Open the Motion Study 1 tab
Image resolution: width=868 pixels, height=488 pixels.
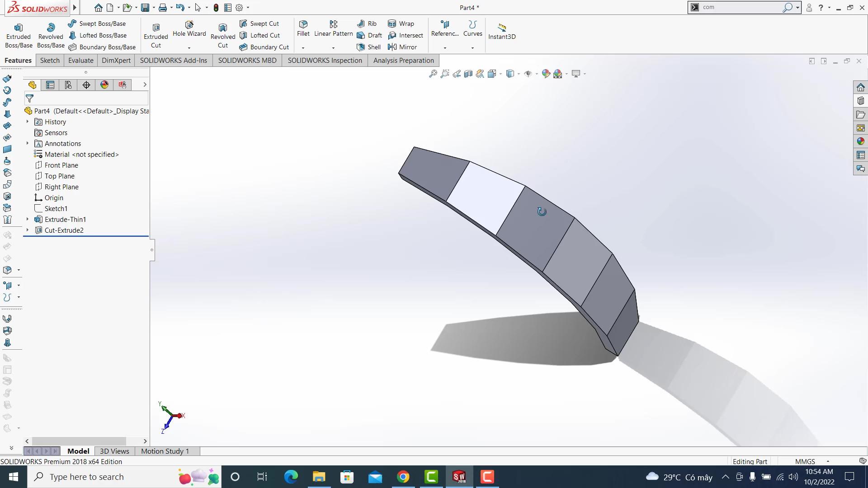[x=165, y=451]
